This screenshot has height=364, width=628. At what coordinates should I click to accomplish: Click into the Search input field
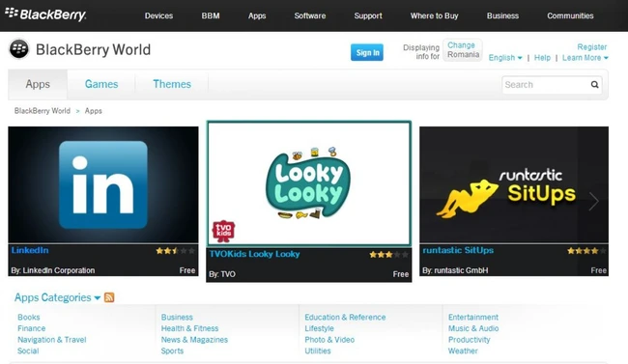(545, 85)
